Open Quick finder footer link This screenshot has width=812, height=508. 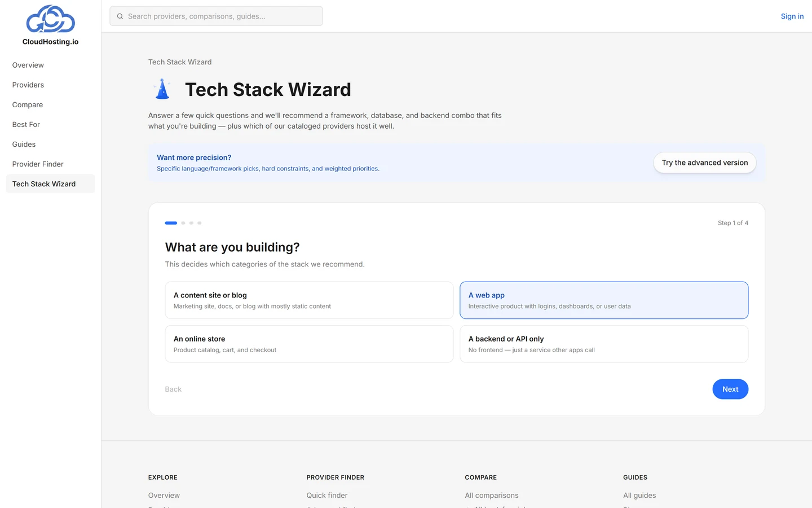point(327,495)
